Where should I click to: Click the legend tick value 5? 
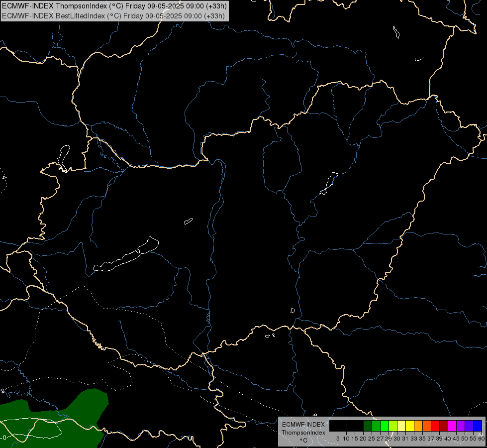[338, 439]
